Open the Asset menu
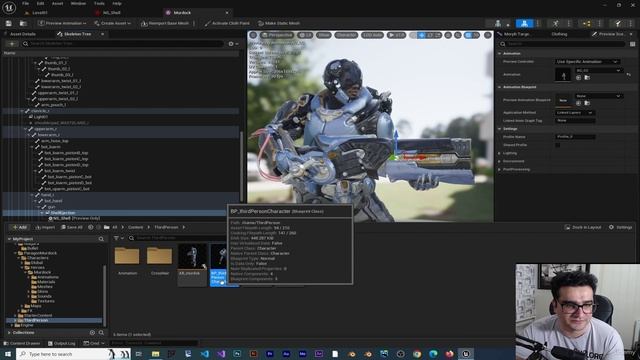Image resolution: width=640 pixels, height=360 pixels. point(58,3)
